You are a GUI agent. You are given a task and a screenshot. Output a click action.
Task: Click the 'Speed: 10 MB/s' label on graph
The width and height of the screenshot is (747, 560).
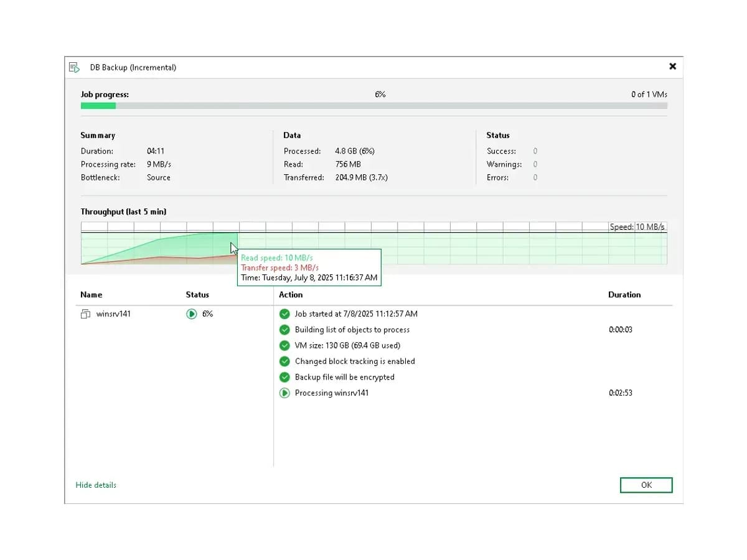pos(637,227)
